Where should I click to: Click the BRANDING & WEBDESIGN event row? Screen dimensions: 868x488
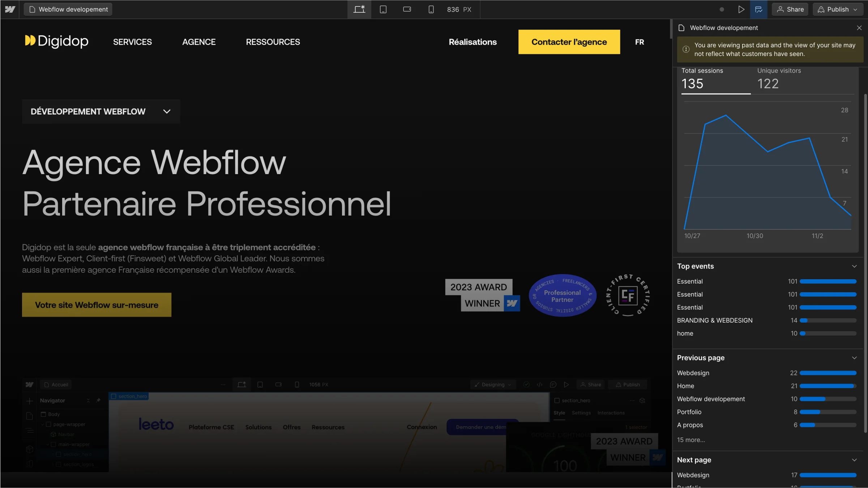coord(767,320)
